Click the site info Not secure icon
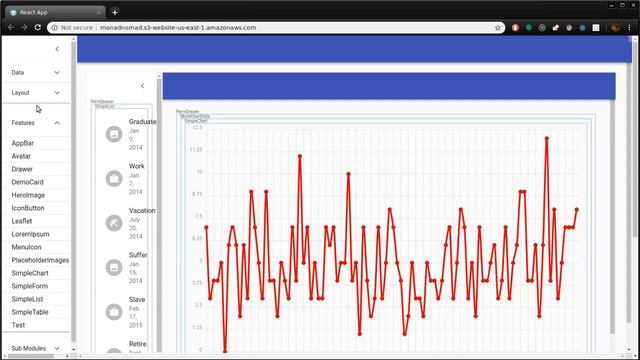Viewport: 640px width, 360px height. tap(54, 28)
